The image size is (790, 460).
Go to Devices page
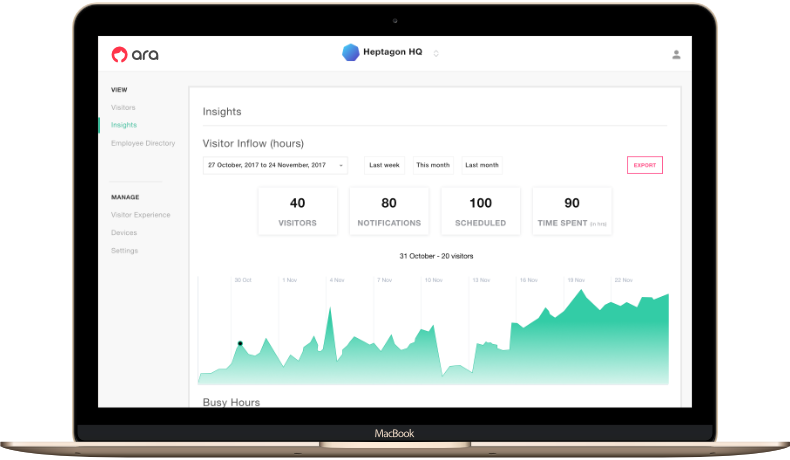(x=124, y=232)
